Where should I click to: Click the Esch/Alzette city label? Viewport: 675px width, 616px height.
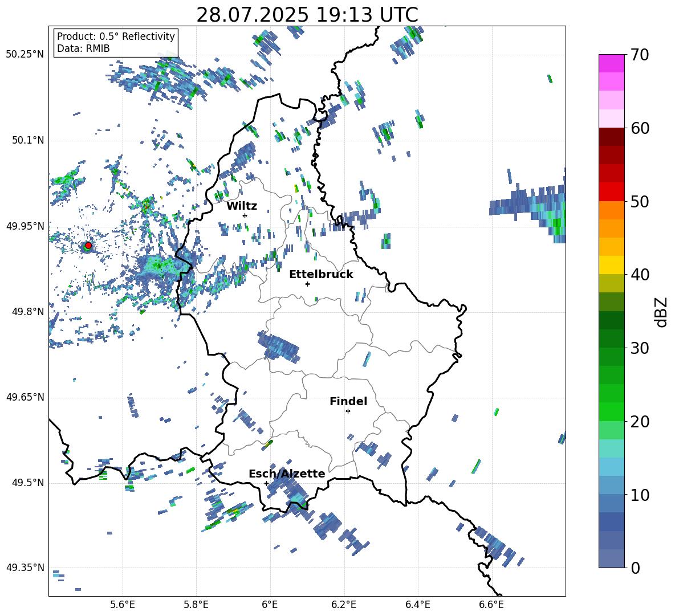287,474
